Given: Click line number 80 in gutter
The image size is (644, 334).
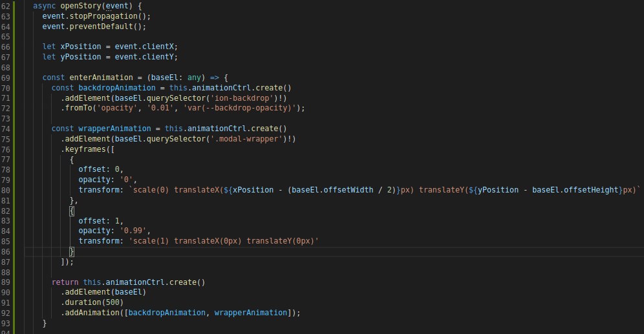Looking at the screenshot, I should pos(5,190).
